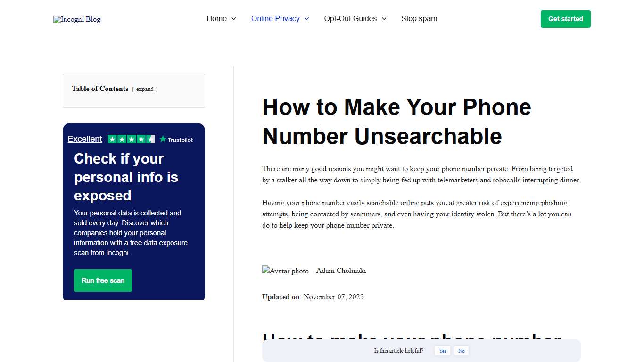
Task: Click the Run free scan button
Action: pyautogui.click(x=103, y=280)
